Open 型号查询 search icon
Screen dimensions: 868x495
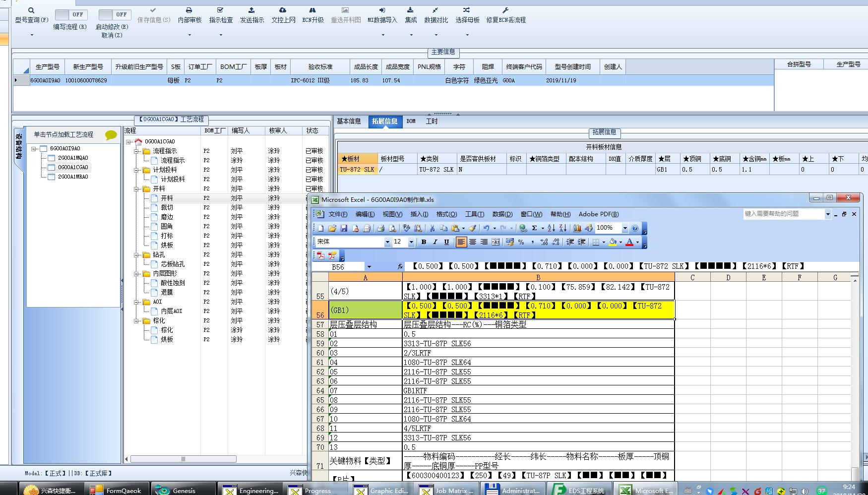(31, 10)
